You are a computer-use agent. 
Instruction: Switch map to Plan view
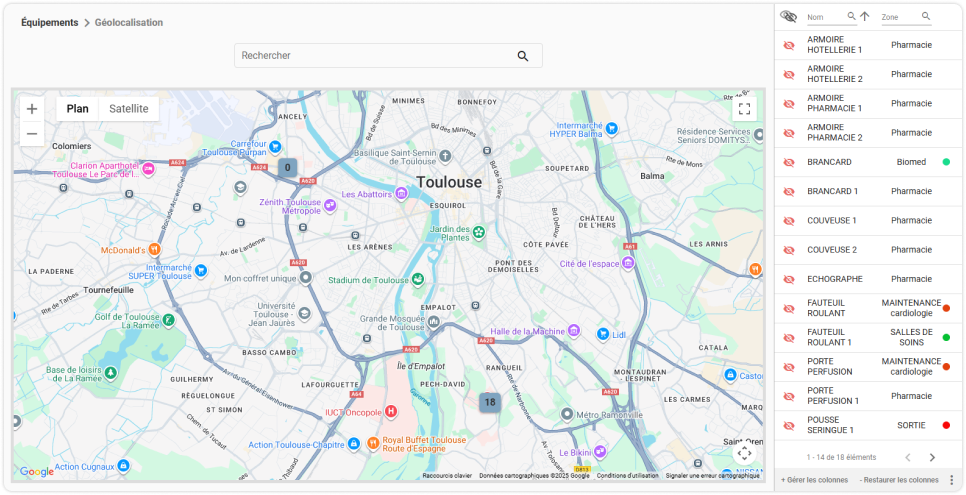(78, 109)
